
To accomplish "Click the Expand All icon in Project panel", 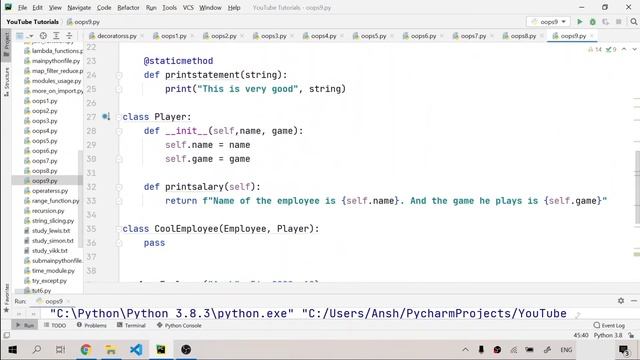I will (x=56, y=36).
